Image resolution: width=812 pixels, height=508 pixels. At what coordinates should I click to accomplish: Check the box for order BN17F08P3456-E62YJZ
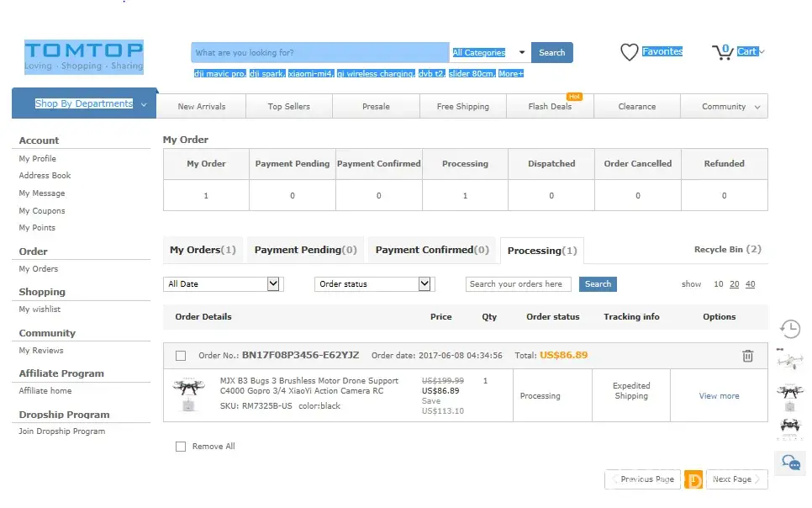[181, 356]
